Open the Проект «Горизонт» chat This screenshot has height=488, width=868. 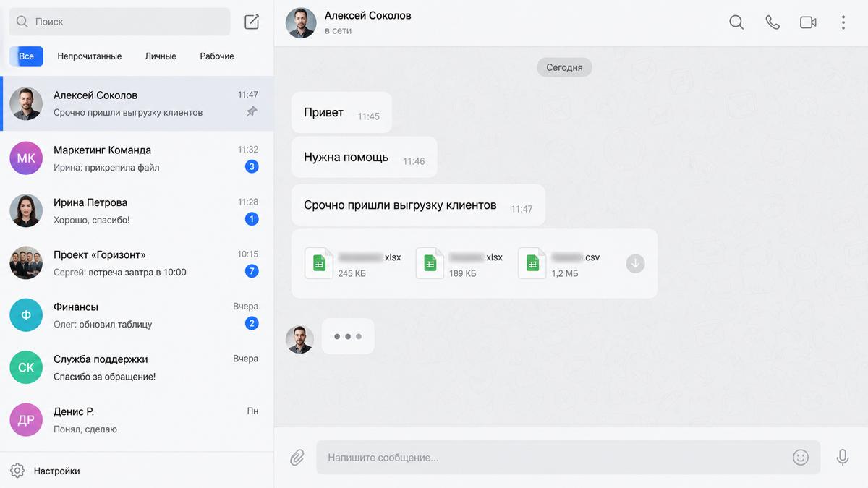coord(137,263)
